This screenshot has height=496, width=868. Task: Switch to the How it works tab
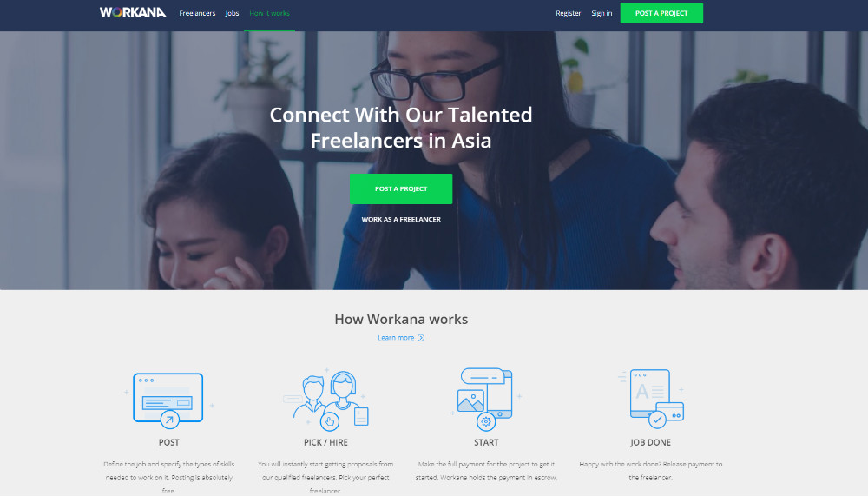point(269,13)
